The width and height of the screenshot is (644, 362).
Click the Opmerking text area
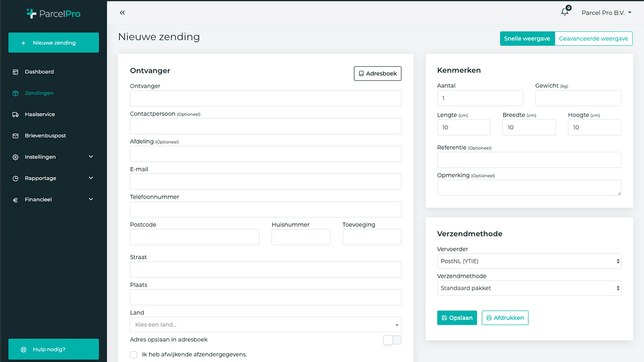click(x=529, y=188)
